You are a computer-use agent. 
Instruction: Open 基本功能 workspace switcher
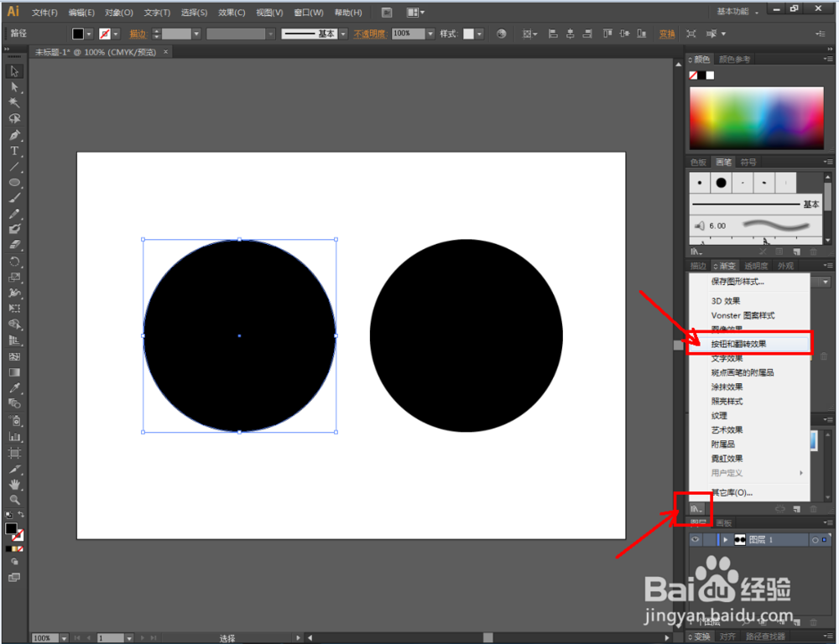pyautogui.click(x=737, y=12)
